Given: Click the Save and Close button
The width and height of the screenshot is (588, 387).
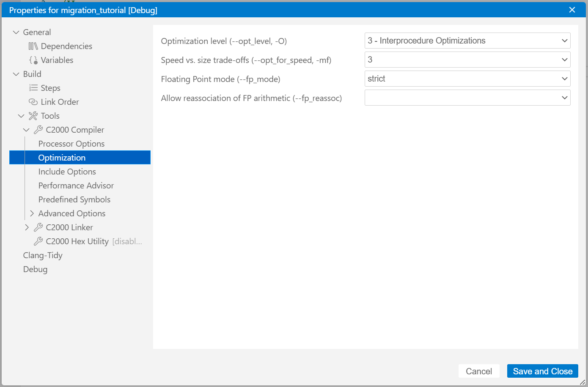Looking at the screenshot, I should [x=542, y=371].
